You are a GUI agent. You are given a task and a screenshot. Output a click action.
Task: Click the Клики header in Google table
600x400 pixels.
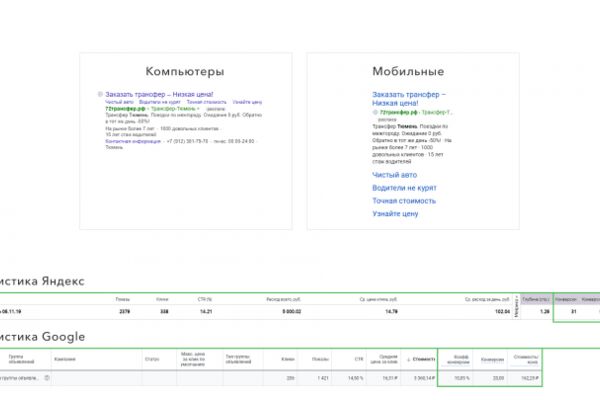click(288, 359)
